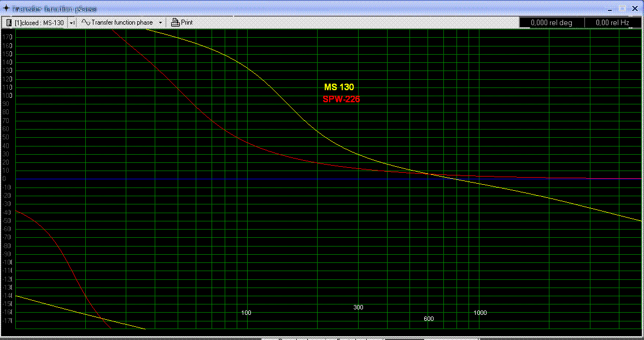
Task: Click the 170 degree label on phase axis
Action: pyautogui.click(x=8, y=37)
